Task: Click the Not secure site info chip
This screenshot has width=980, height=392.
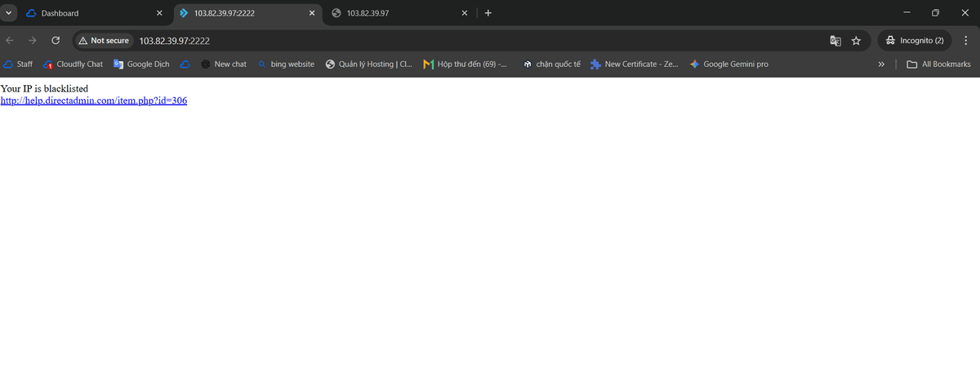Action: coord(104,40)
